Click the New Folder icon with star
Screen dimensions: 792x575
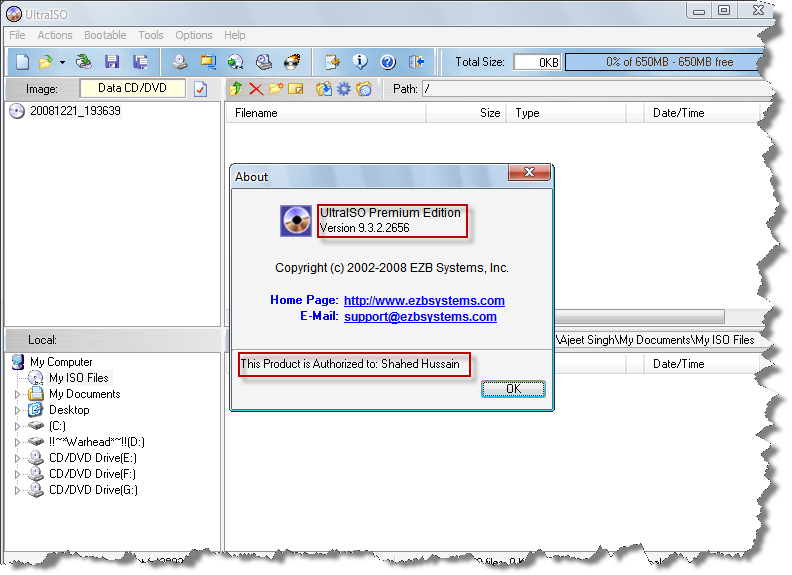[276, 89]
